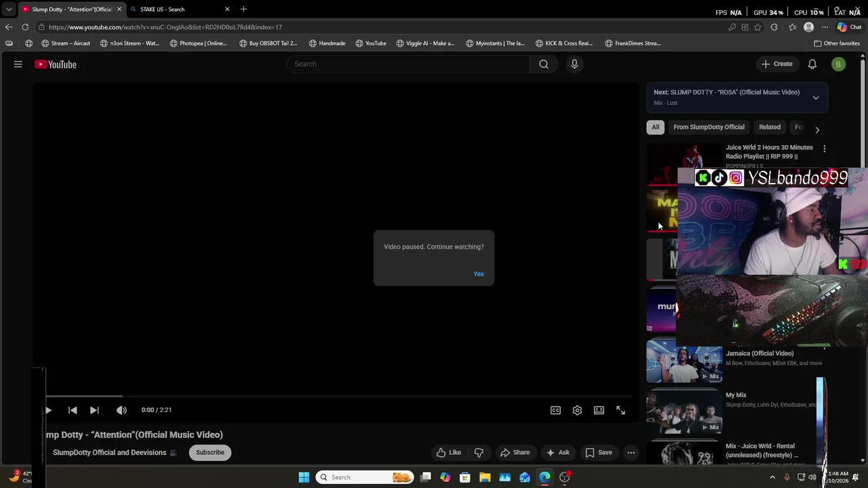This screenshot has width=868, height=488.
Task: Click the video progress bar
Action: click(x=339, y=396)
